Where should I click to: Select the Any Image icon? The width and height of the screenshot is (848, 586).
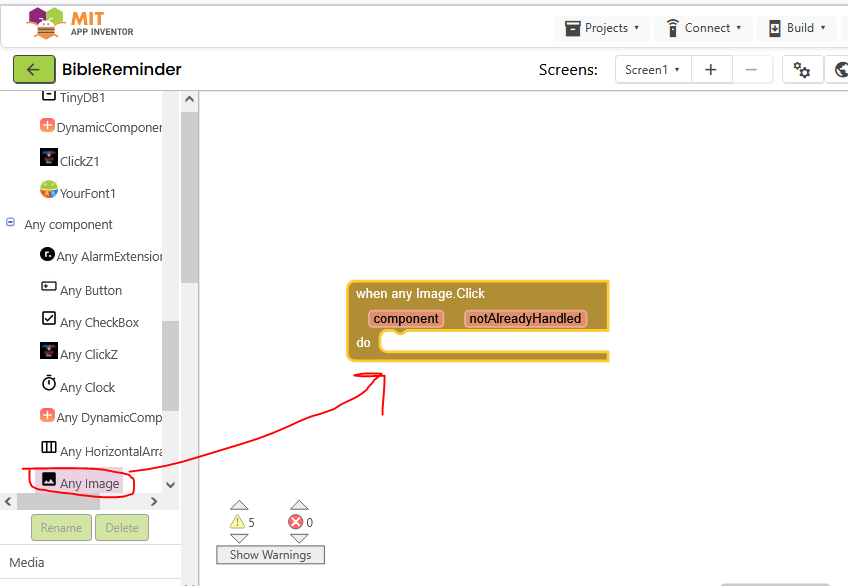point(48,480)
